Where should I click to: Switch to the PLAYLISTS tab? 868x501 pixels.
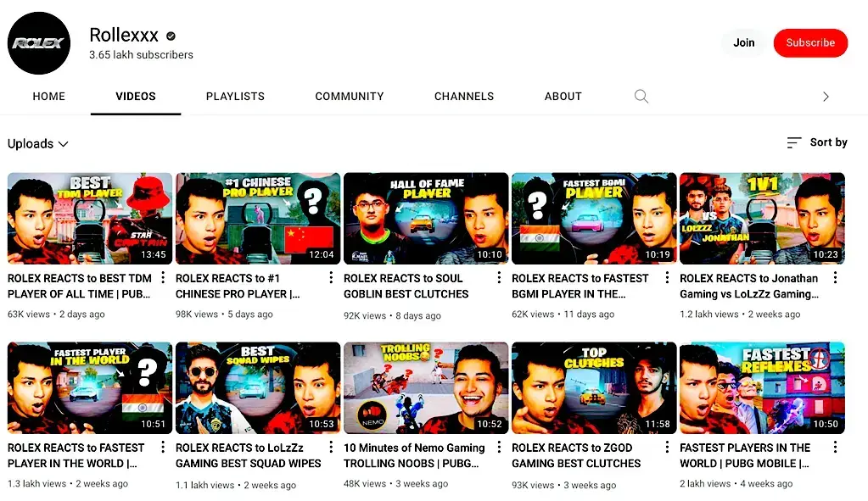(235, 97)
